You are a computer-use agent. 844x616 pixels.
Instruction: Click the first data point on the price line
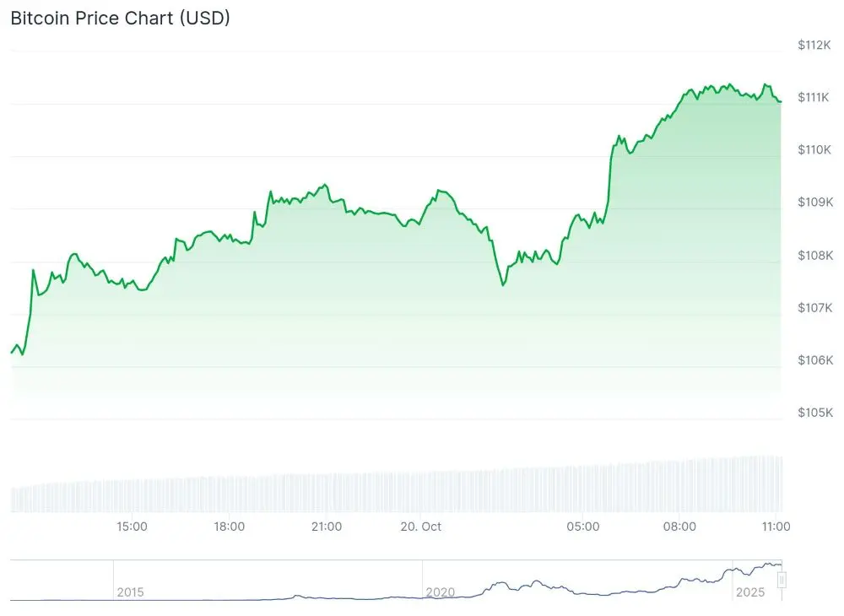point(12,352)
